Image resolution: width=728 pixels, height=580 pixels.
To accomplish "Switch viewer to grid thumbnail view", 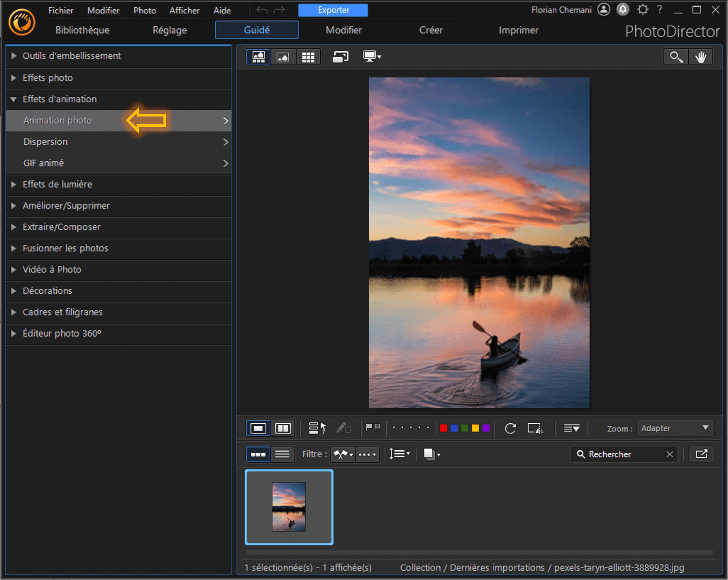I will tap(308, 57).
